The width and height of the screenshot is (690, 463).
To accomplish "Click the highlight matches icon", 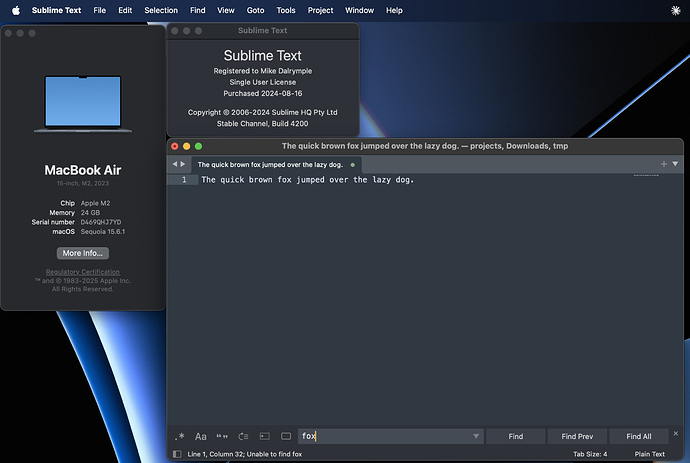I will click(x=286, y=436).
